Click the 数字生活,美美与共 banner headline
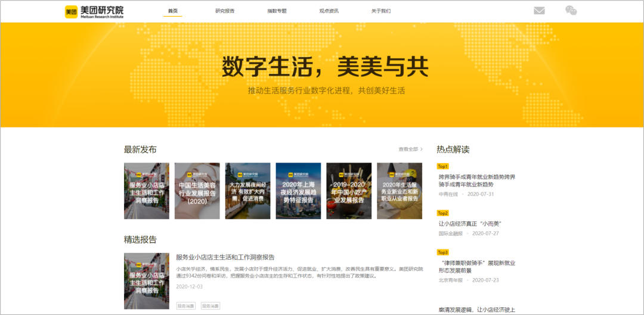Viewport: 644px width, 315px height. (x=325, y=67)
